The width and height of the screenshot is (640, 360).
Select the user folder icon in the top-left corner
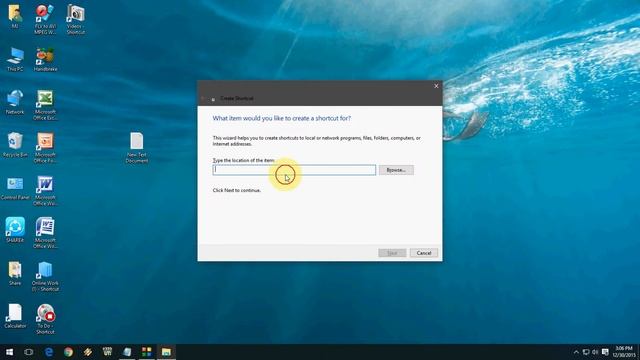[15, 16]
